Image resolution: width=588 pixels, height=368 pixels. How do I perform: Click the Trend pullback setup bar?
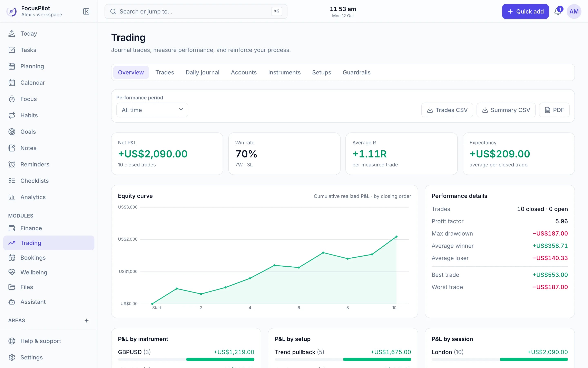(x=343, y=359)
